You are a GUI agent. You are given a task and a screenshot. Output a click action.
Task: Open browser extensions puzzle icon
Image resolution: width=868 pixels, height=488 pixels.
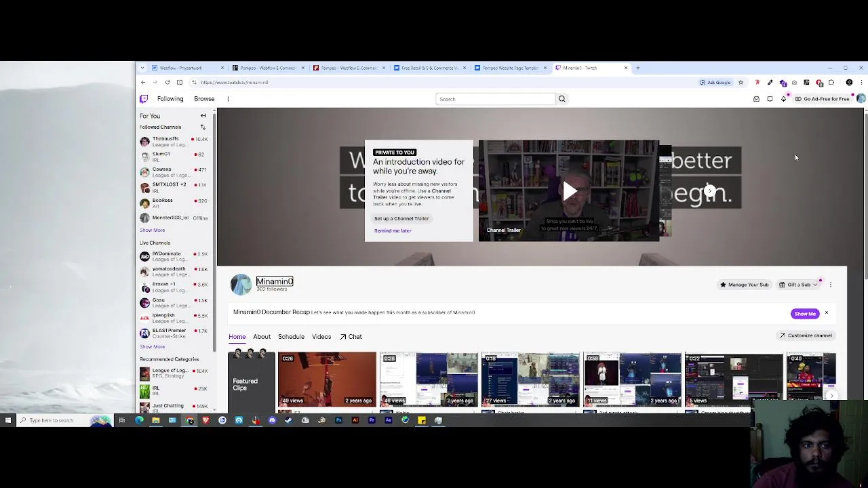point(831,83)
